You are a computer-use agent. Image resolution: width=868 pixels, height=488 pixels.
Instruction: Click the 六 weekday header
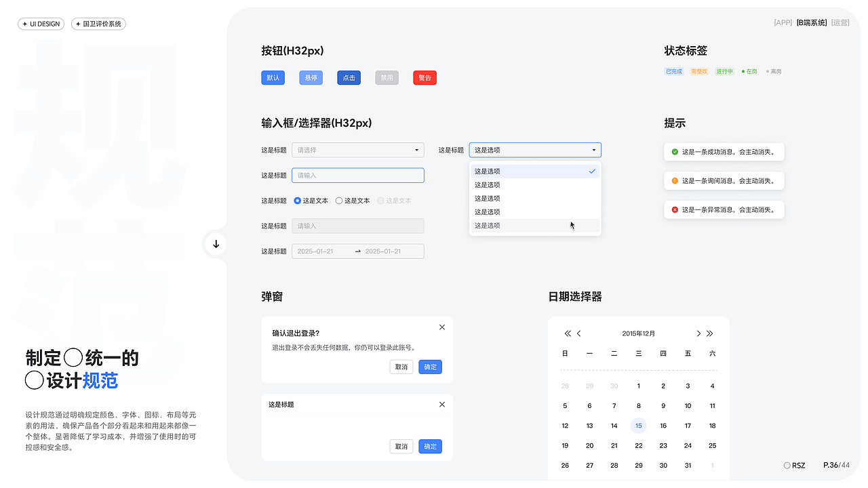(x=712, y=354)
